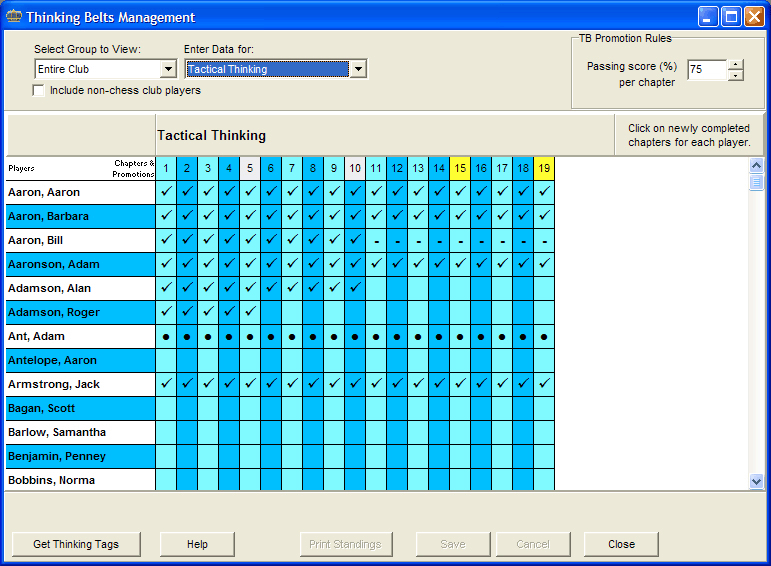Select player row Armstrong, Jack
This screenshot has height=566, width=771.
click(x=81, y=384)
